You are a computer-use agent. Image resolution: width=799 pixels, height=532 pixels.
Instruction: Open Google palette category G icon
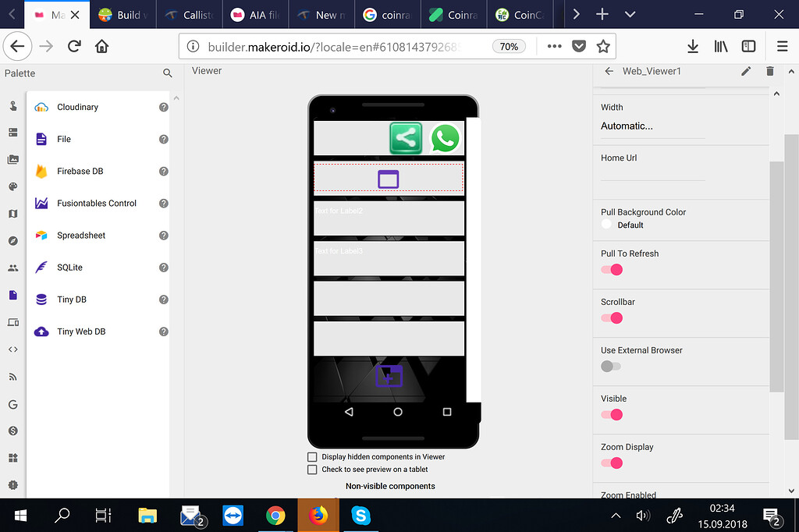click(x=13, y=404)
